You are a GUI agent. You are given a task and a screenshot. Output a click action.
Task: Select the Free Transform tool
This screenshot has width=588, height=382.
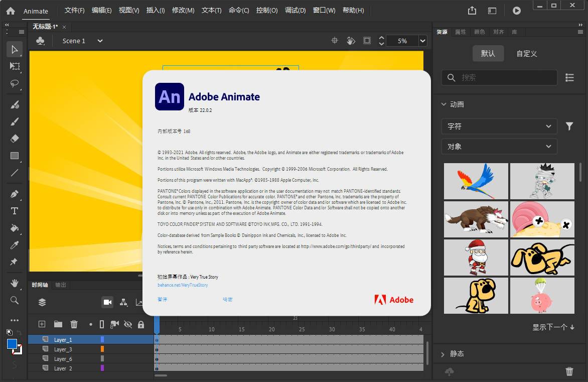tap(14, 66)
